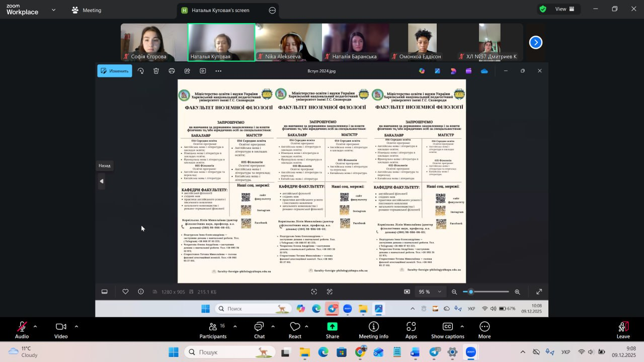Expand audio options arrow next to Audio
Screen dimensions: 644x362
[x=35, y=326]
